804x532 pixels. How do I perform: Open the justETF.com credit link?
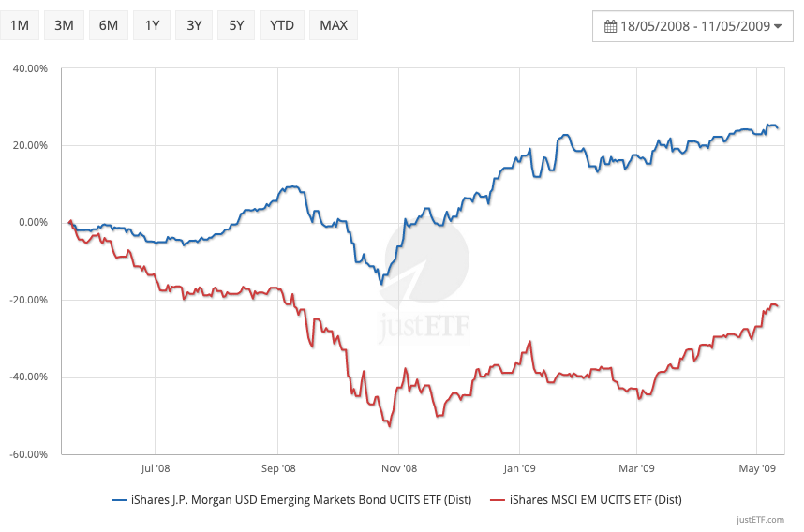tap(758, 517)
